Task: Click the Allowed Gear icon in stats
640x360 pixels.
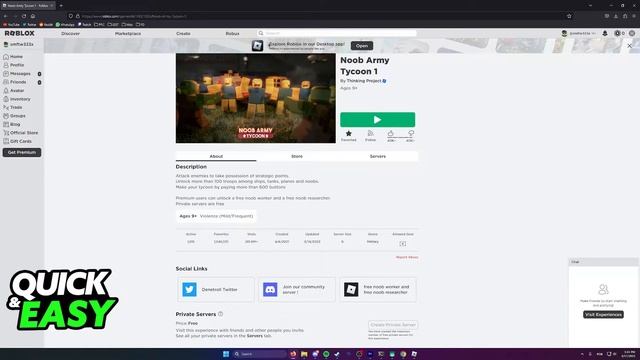Action: [403, 244]
